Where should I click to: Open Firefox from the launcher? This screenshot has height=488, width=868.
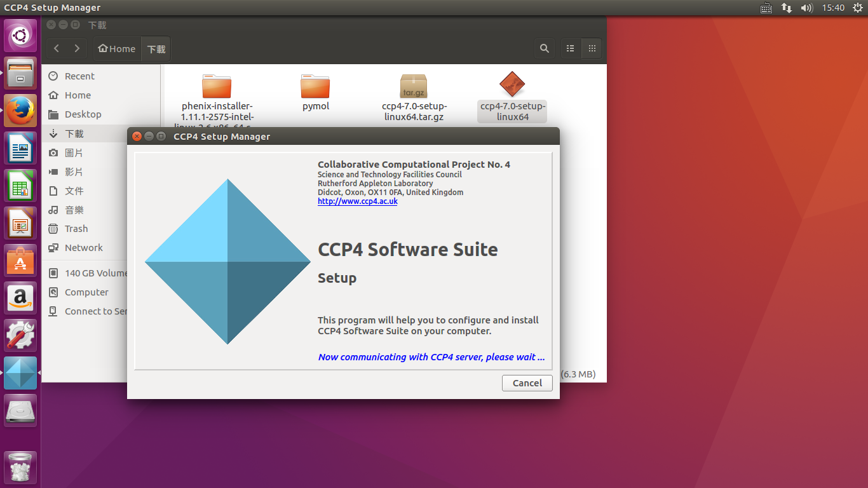click(x=20, y=111)
